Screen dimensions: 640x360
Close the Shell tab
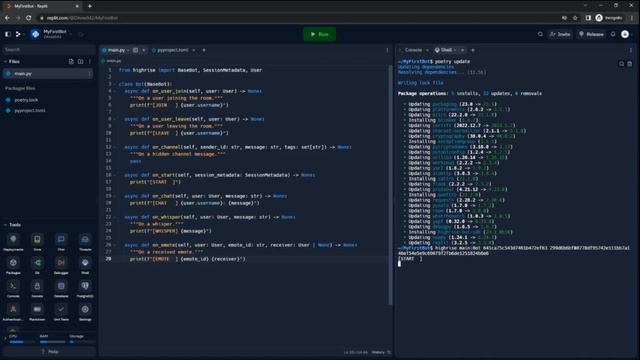coord(462,50)
